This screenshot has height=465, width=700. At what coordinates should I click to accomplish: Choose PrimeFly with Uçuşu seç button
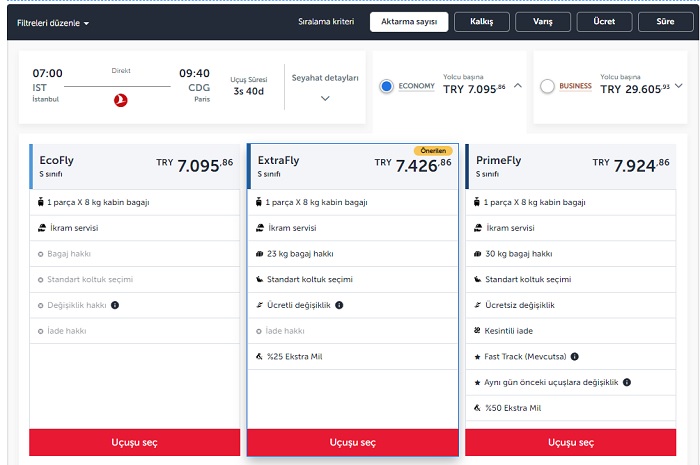click(571, 443)
